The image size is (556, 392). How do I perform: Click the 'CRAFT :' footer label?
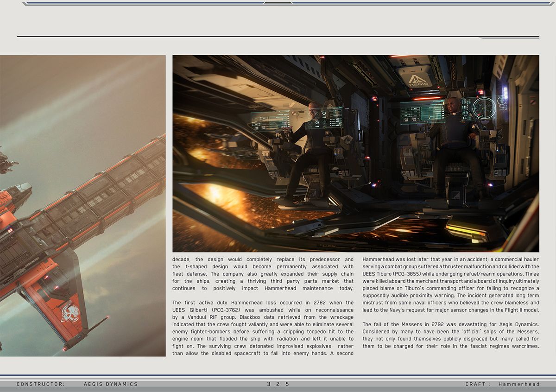(x=478, y=384)
